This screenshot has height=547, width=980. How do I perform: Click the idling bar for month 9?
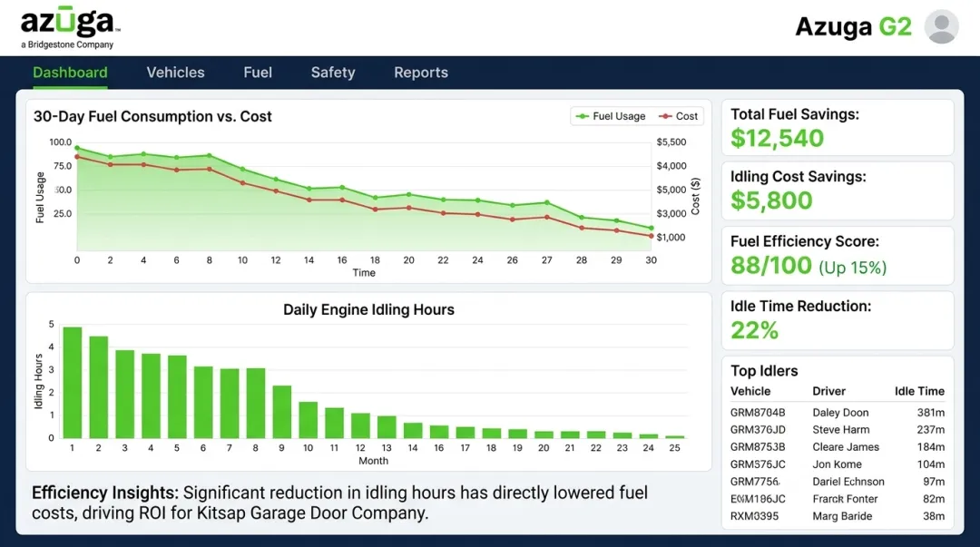[x=282, y=412]
